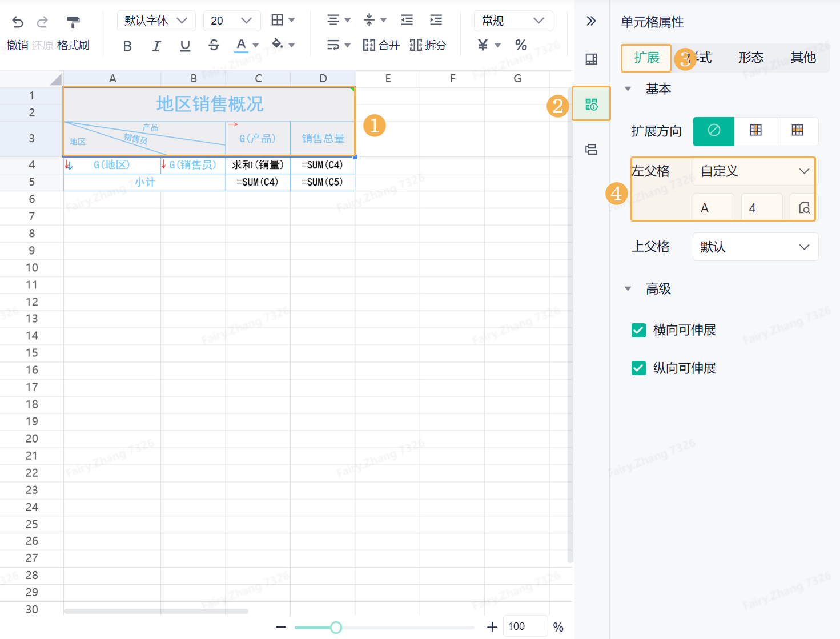Viewport: 840px width, 639px height.
Task: Zoom in with the plus button
Action: (492, 627)
